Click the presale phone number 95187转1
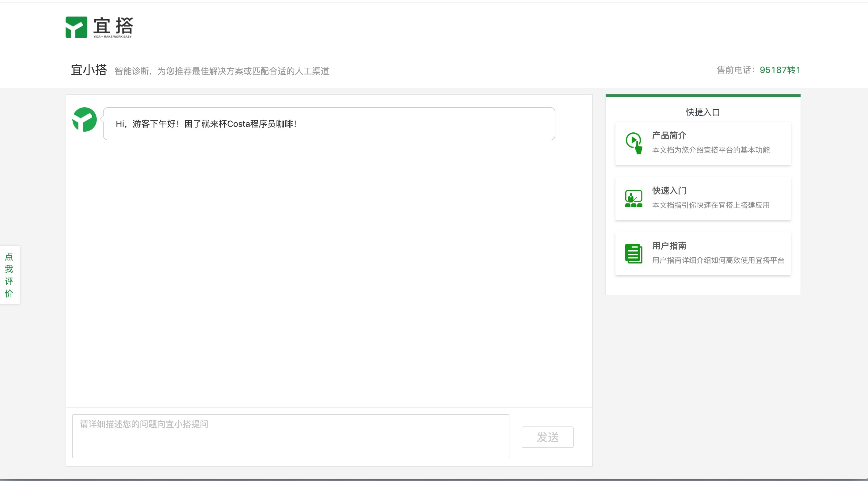Image resolution: width=868 pixels, height=481 pixels. click(x=780, y=70)
